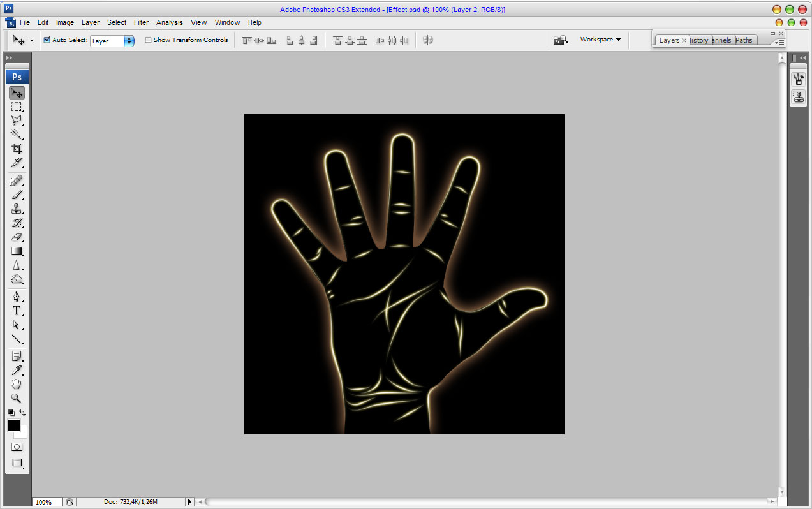Image resolution: width=812 pixels, height=509 pixels.
Task: Toggle Quick Mask mode
Action: point(17,447)
